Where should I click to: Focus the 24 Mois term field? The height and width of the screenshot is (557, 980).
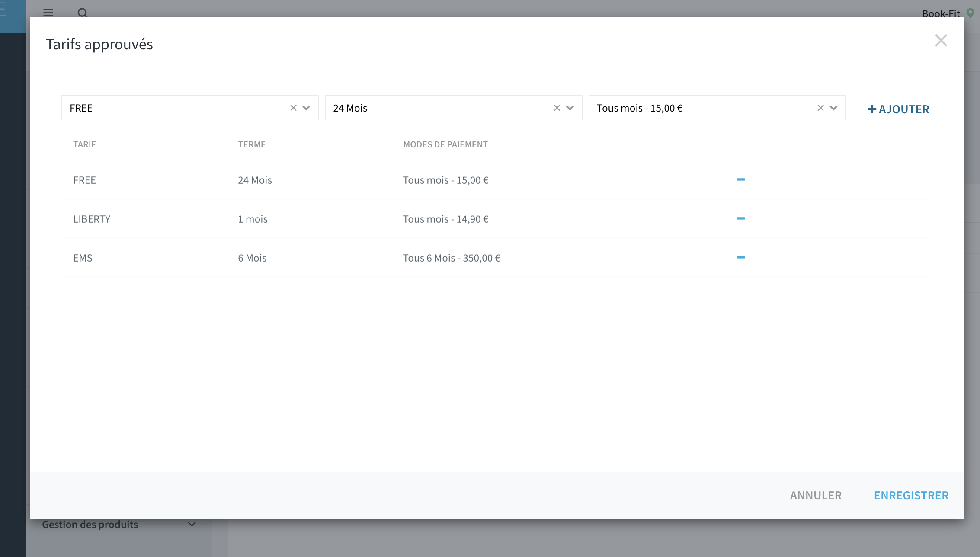pyautogui.click(x=454, y=108)
